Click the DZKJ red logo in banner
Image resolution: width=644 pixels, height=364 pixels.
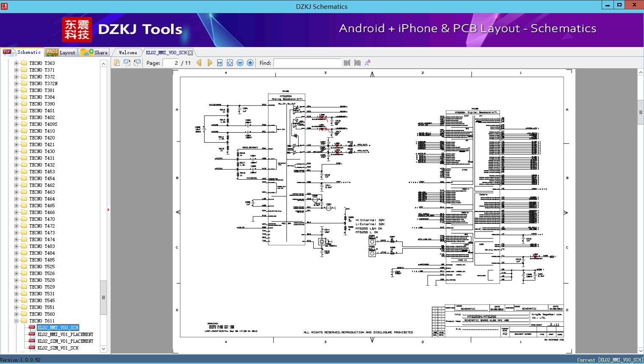coord(77,30)
